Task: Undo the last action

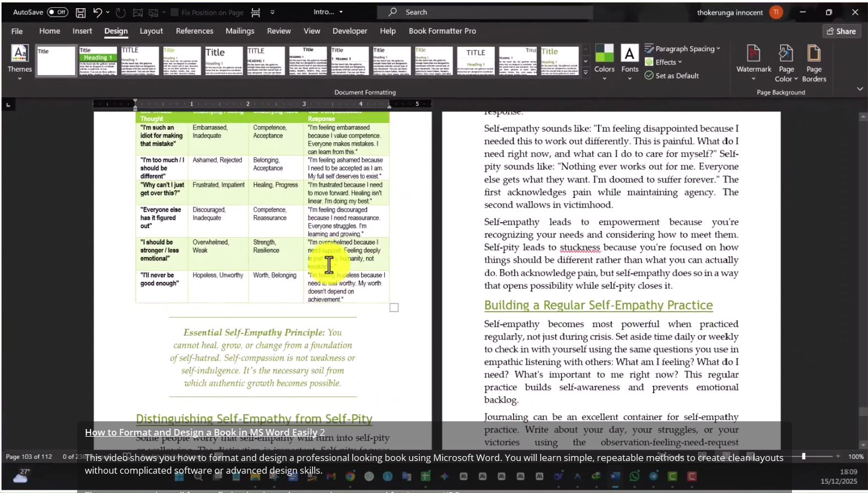Action: click(x=98, y=12)
